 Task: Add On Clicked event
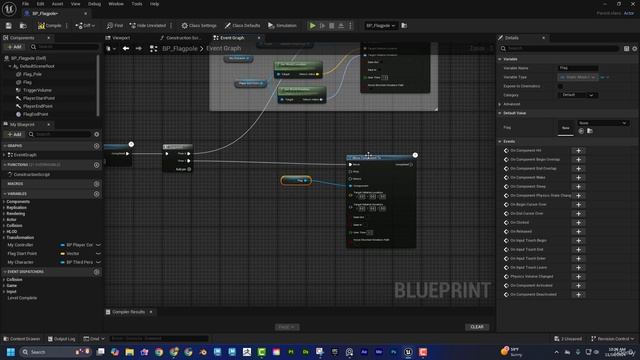click(x=578, y=223)
